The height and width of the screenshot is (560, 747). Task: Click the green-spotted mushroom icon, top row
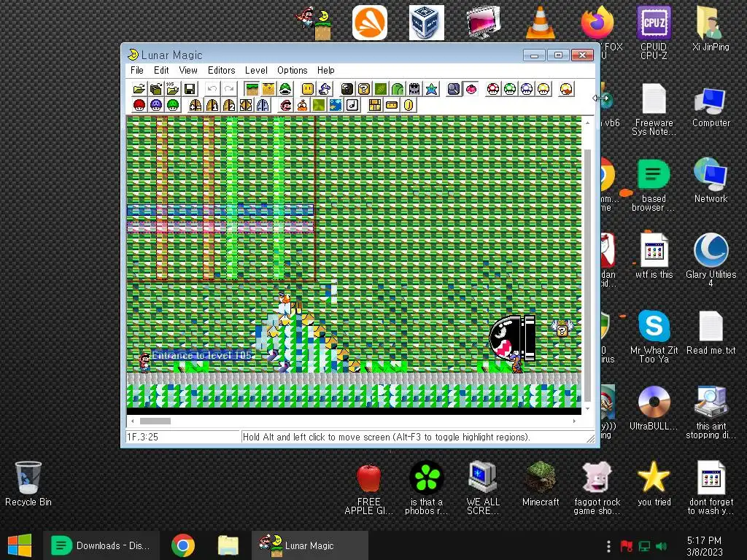pyautogui.click(x=510, y=89)
